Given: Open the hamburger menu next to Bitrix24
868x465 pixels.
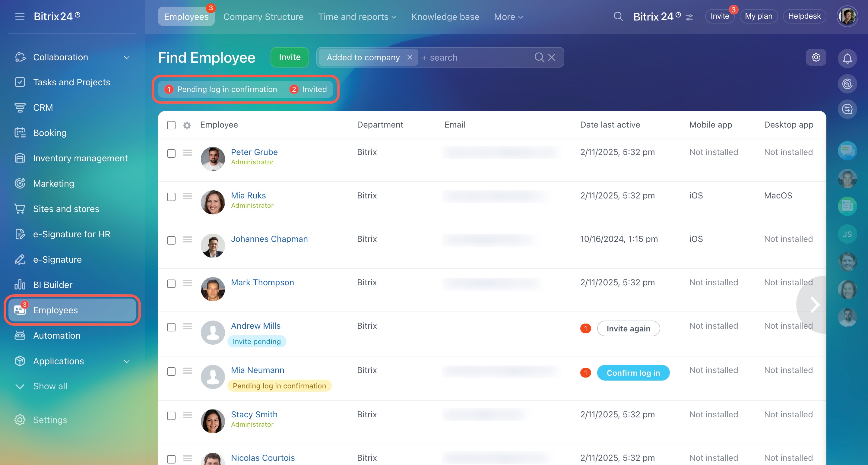Looking at the screenshot, I should [x=20, y=16].
